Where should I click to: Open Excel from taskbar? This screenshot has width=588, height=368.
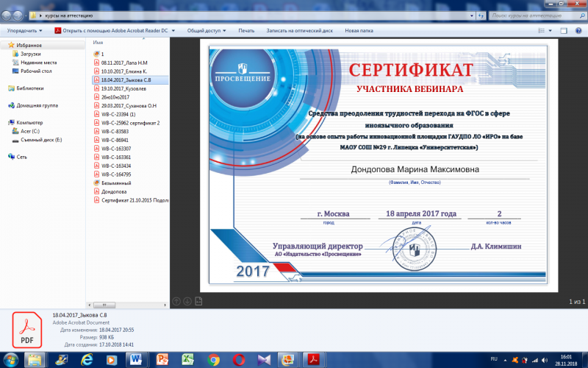point(187,360)
